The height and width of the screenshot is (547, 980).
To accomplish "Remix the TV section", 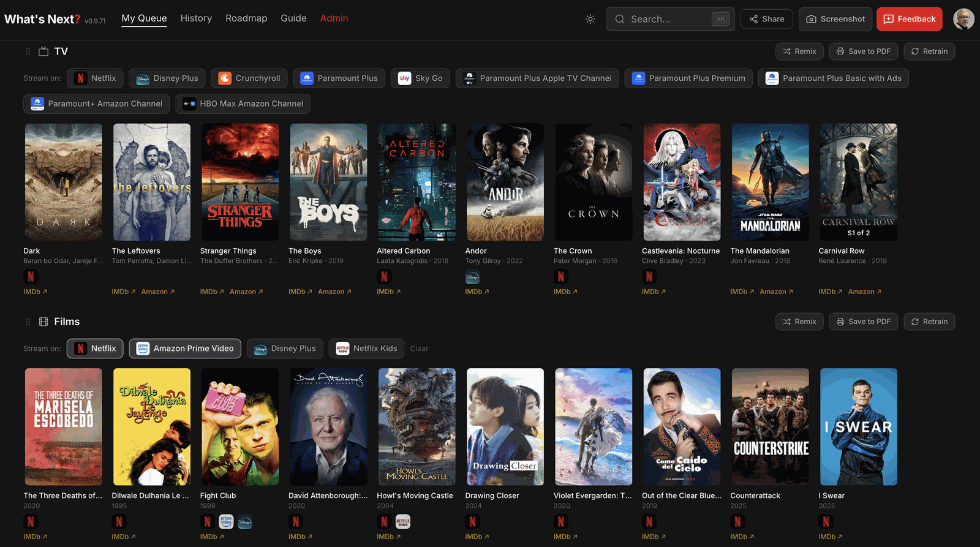I will pos(799,51).
